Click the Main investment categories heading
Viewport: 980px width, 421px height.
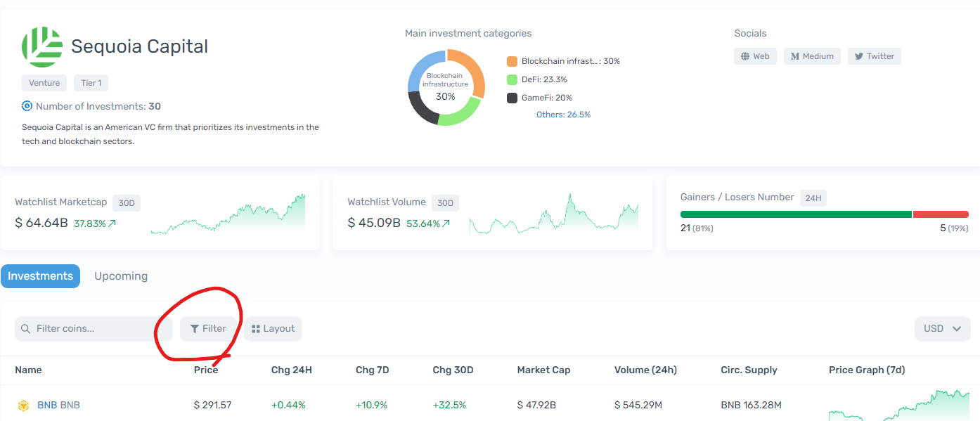pos(468,33)
